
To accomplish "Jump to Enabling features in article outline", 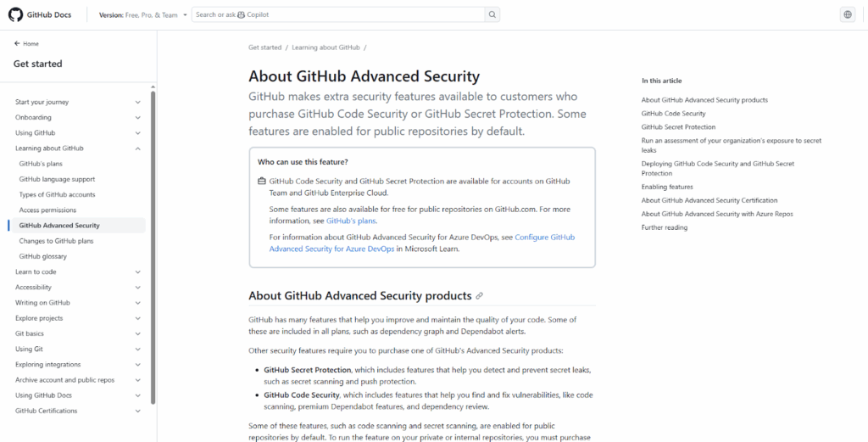I will click(x=667, y=187).
